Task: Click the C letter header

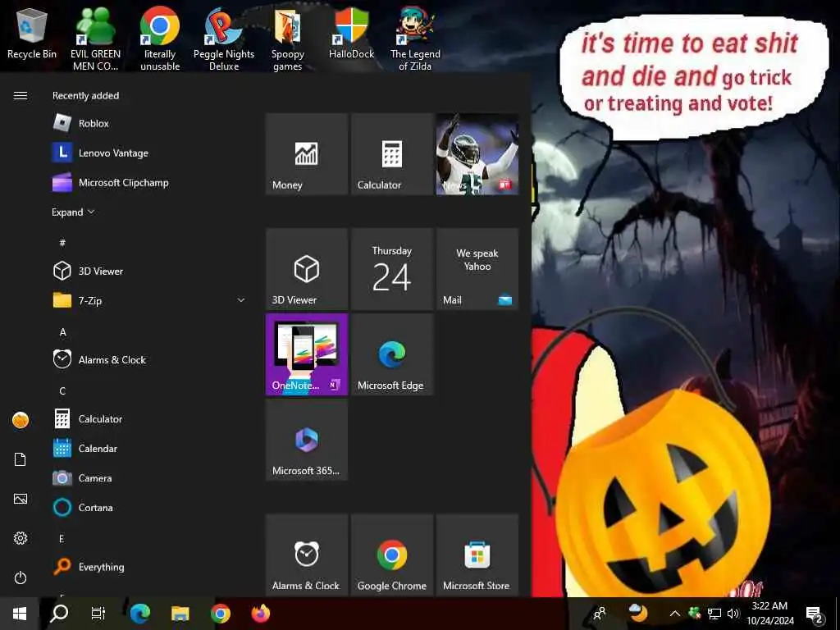Action: [x=62, y=391]
